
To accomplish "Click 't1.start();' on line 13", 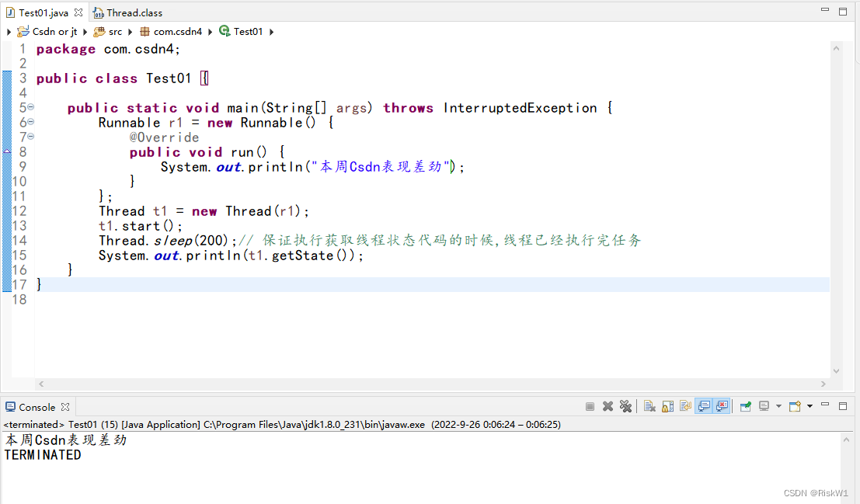I will 141,226.
